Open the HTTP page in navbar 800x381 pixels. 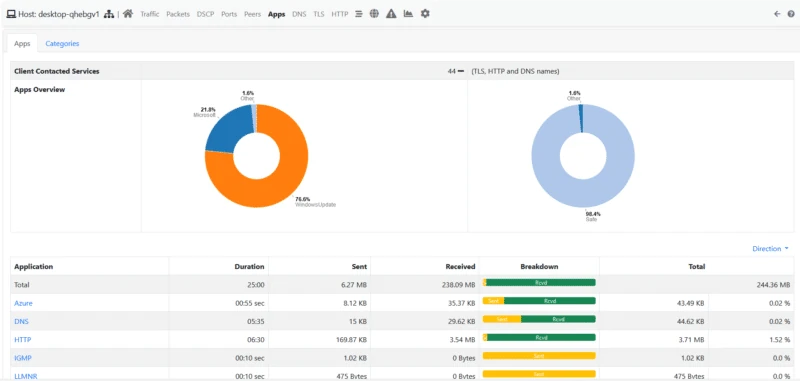coord(340,14)
